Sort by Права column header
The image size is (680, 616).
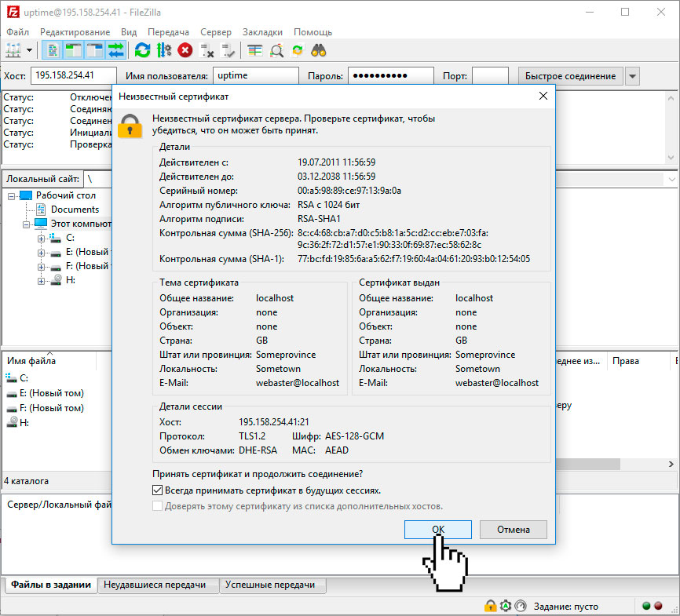pyautogui.click(x=625, y=361)
